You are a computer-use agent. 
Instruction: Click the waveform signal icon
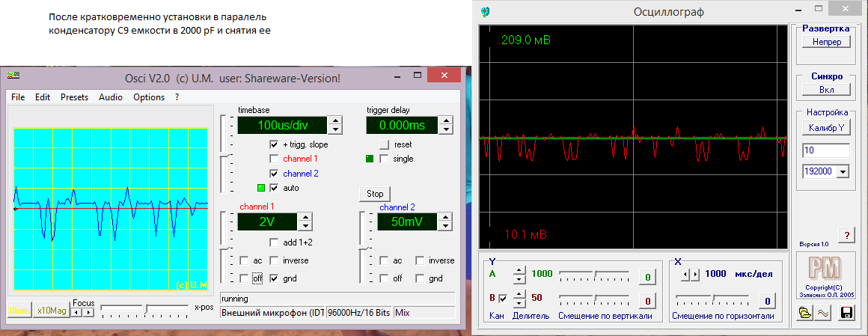(x=822, y=314)
